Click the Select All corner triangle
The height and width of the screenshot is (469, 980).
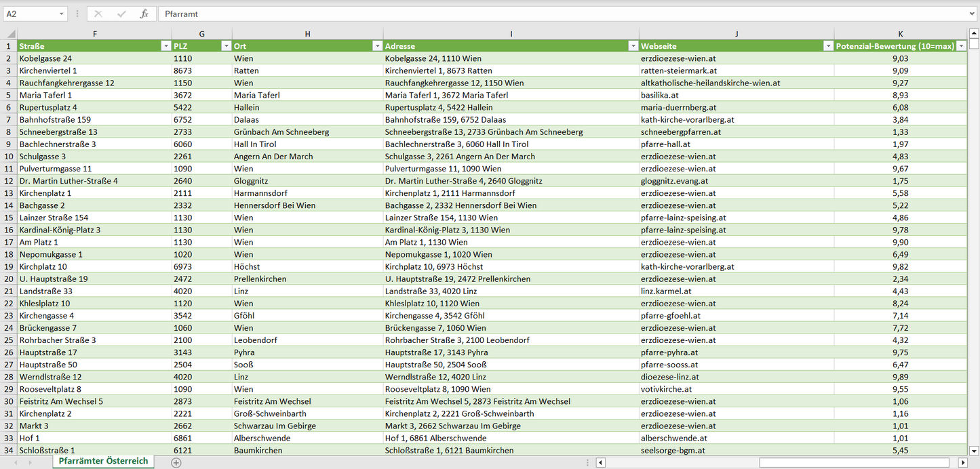point(9,34)
